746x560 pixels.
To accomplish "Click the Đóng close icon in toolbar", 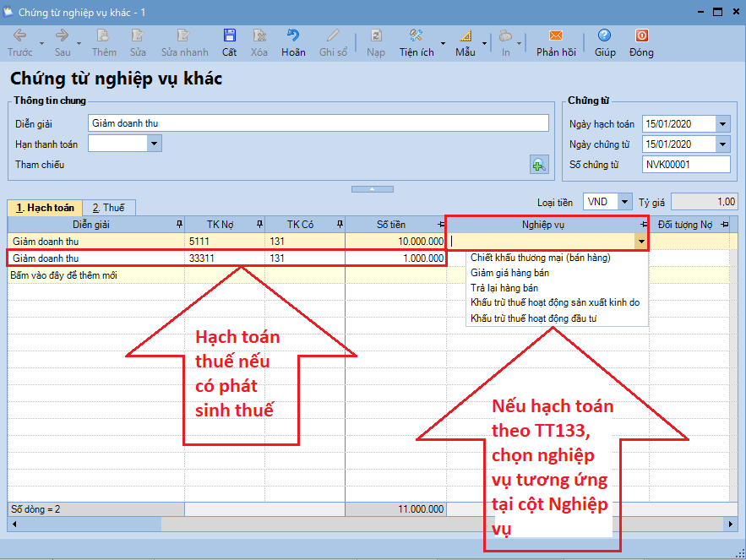I will pyautogui.click(x=641, y=35).
